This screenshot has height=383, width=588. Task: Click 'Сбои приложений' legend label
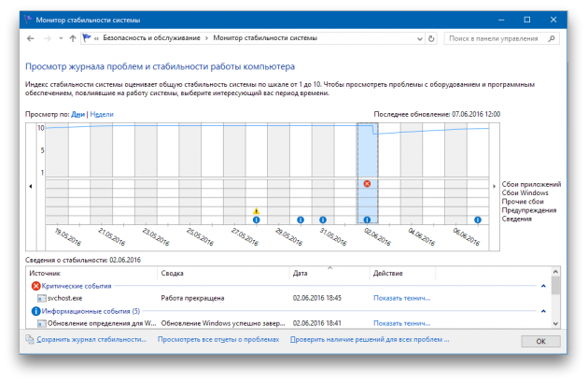[531, 184]
